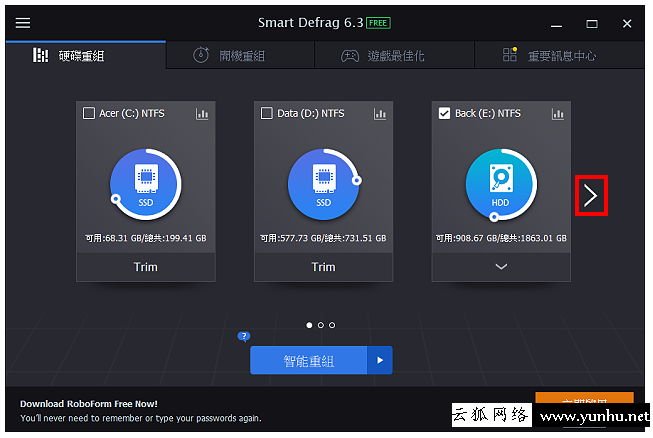This screenshot has width=653, height=438.
Task: Start the 智能重組 smart defrag button
Action: tap(309, 360)
